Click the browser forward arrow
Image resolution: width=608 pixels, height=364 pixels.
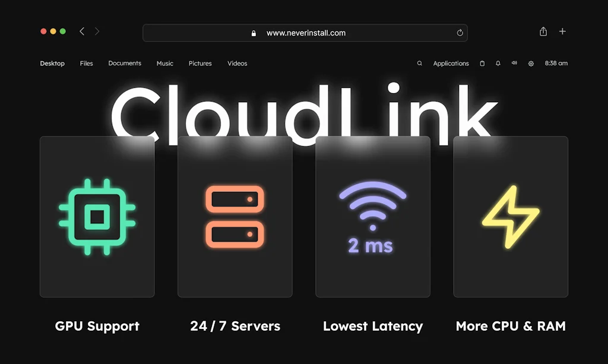coord(97,31)
